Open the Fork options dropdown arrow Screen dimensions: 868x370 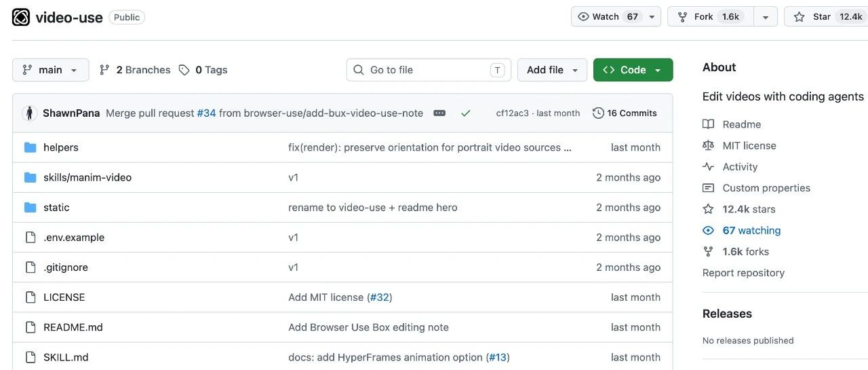click(x=766, y=17)
